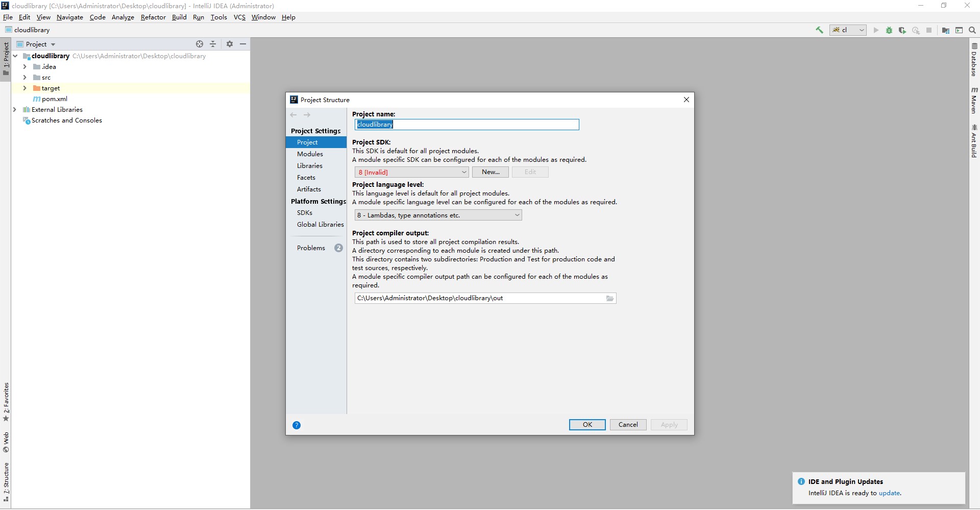980x510 pixels.
Task: Open the Project SDK dropdown
Action: (x=411, y=172)
